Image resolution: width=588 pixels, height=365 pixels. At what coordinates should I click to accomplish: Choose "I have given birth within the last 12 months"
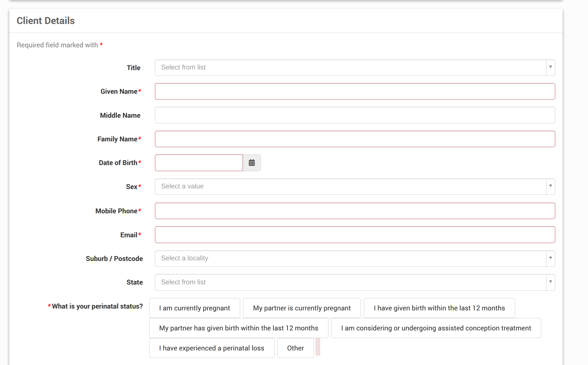439,308
